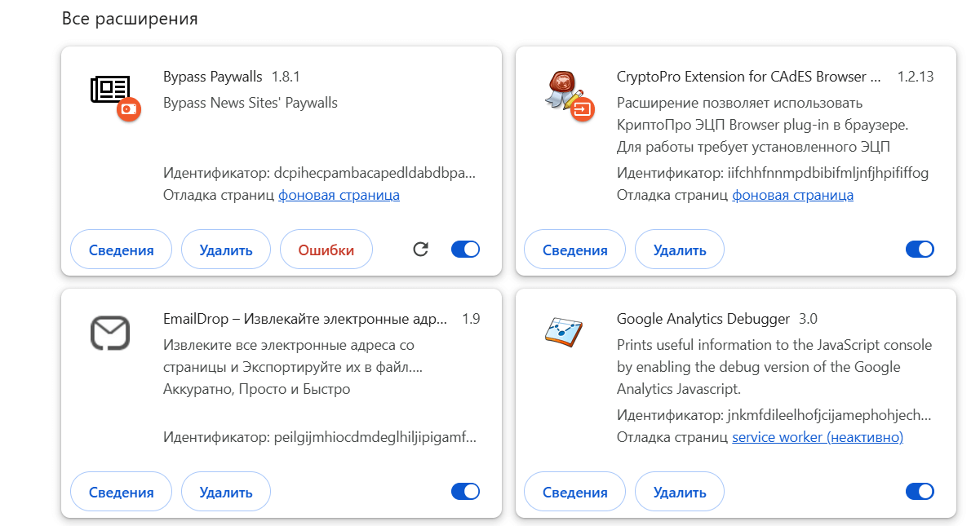Viewport: 980px width, 526px height.
Task: Open Сведения for Bypass Paywalls
Action: click(x=122, y=250)
